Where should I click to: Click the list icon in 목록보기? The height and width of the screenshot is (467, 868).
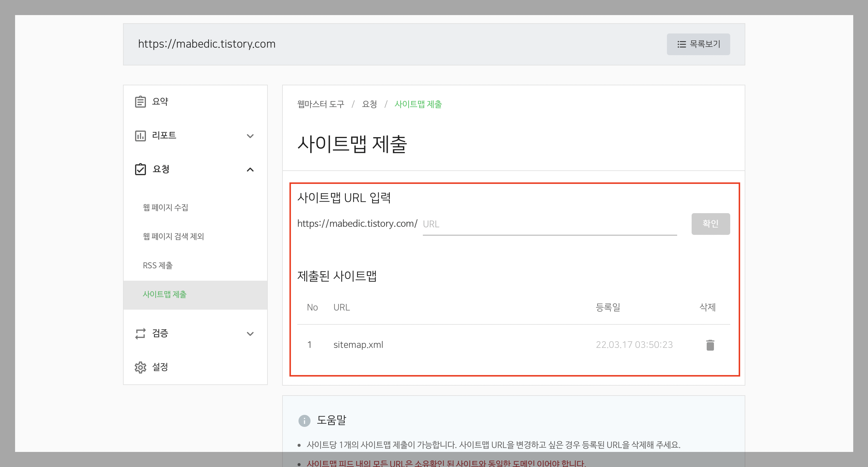tap(681, 44)
